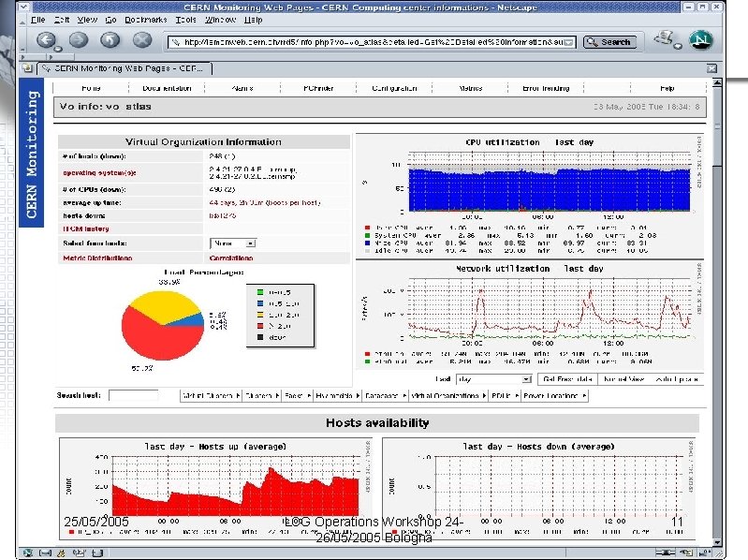Open the browser Help menu
Viewport: 748px width, 560px height.
point(254,20)
